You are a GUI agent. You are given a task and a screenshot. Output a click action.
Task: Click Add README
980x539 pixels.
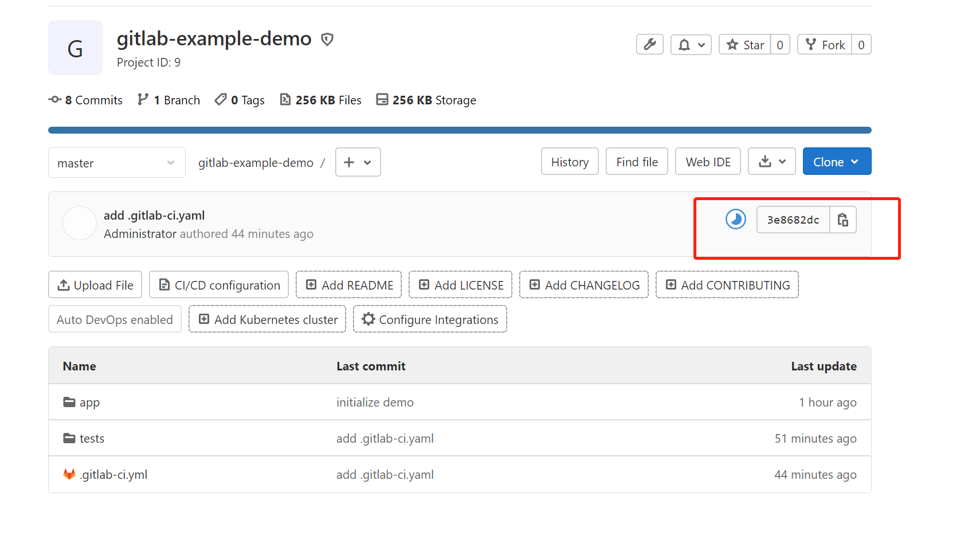coord(349,285)
